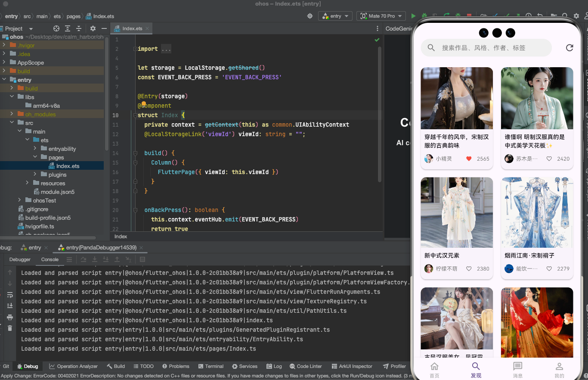Image resolution: width=588 pixels, height=380 pixels.
Task: Collapse all nodes in Project panel
Action: [79, 28]
